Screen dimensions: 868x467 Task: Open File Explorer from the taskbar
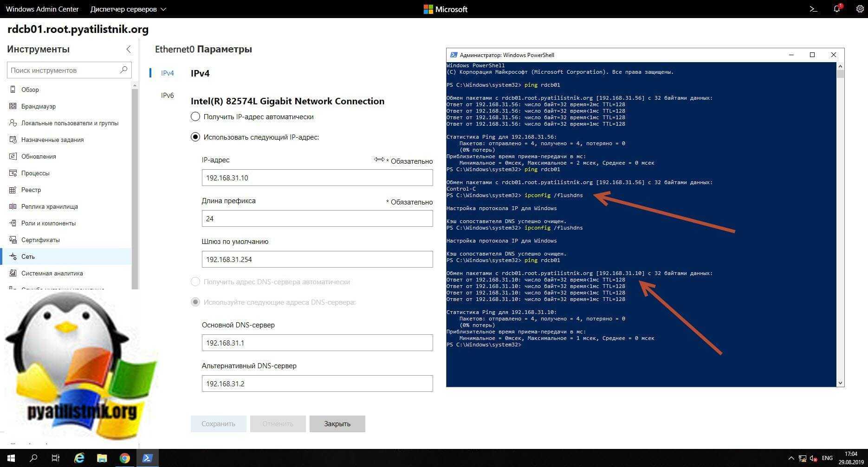coord(102,458)
